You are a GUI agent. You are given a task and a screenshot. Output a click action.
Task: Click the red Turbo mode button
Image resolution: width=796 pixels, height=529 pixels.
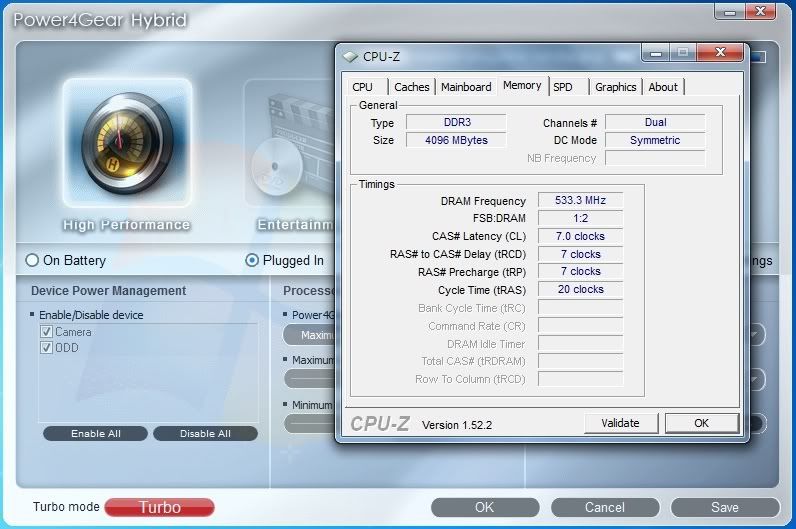pos(159,507)
